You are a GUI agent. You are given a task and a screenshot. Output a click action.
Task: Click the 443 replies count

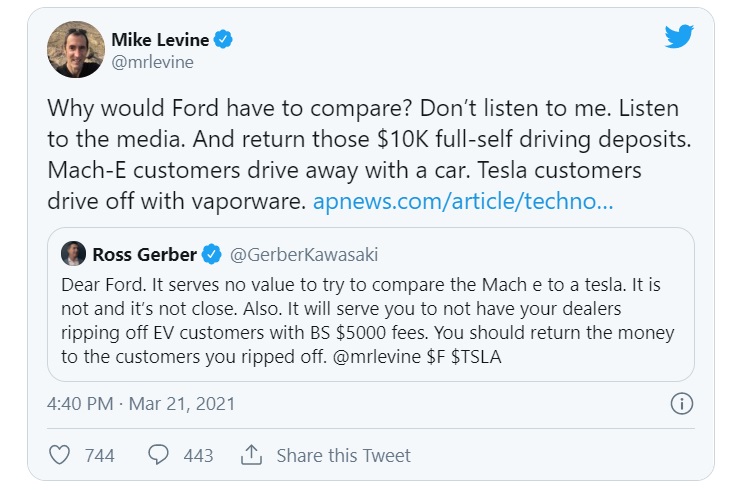[198, 455]
